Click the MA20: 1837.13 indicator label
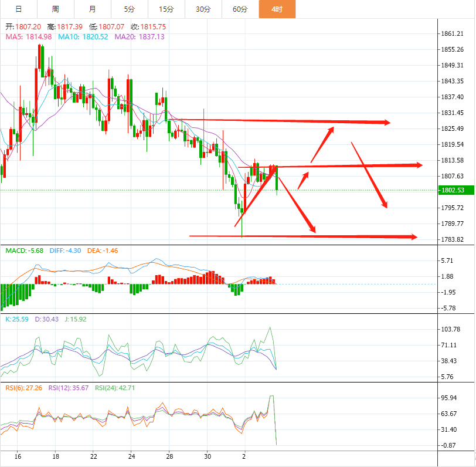The image size is (476, 467). (x=140, y=37)
